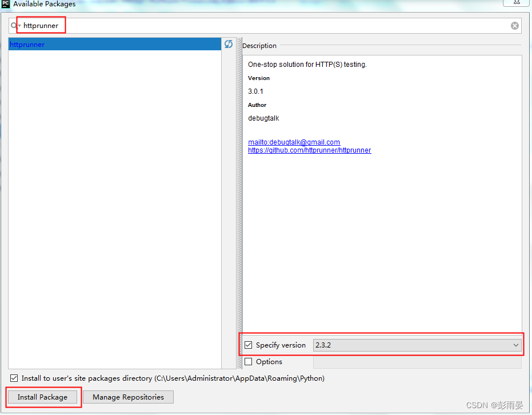Select httprunner in the package list

[x=115, y=45]
